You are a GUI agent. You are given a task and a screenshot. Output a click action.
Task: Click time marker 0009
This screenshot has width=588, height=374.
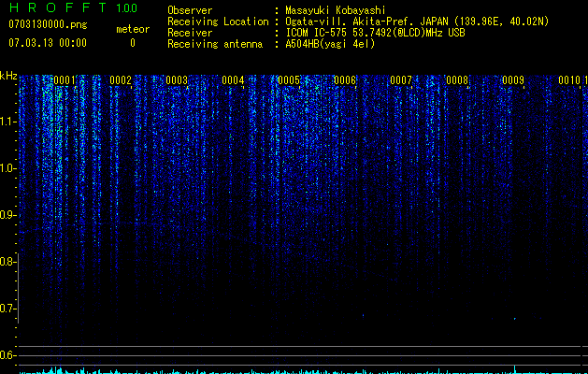point(513,79)
